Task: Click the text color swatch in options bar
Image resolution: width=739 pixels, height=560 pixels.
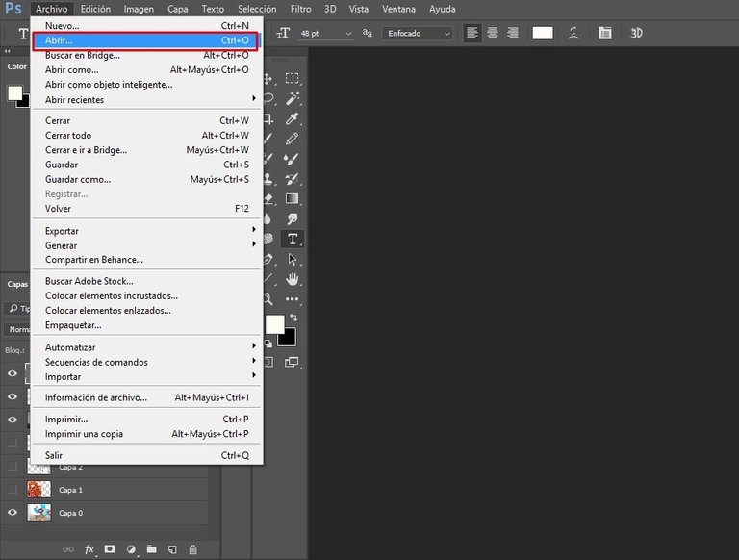Action: point(543,33)
